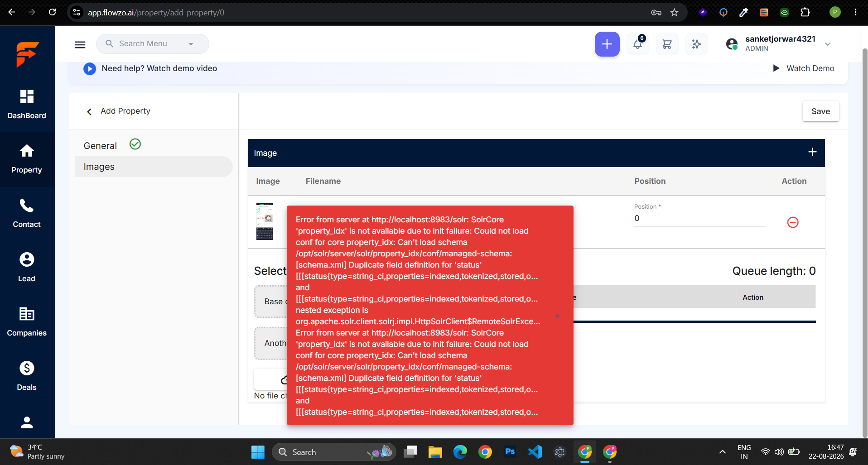The width and height of the screenshot is (868, 465).
Task: Show hidden system tray icons
Action: (x=723, y=452)
